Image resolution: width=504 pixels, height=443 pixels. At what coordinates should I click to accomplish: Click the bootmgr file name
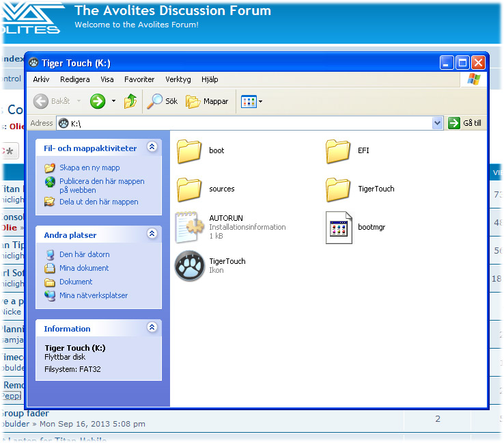point(372,227)
